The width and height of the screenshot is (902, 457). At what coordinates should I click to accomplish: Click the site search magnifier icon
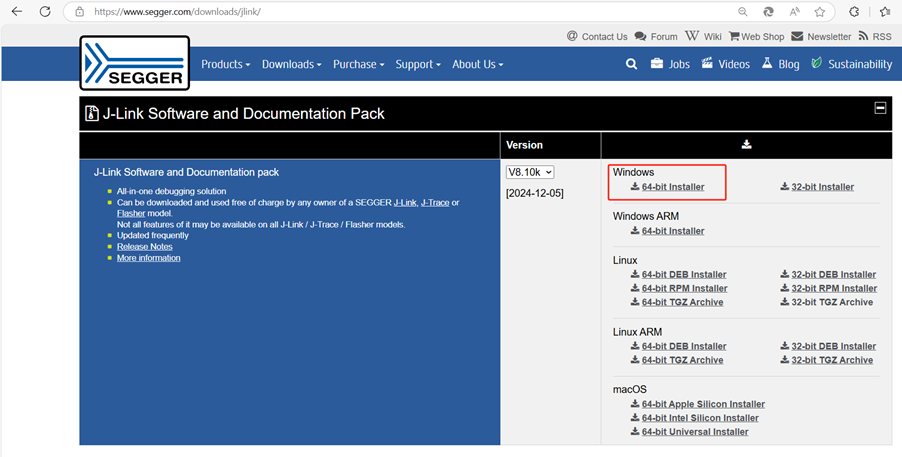631,64
